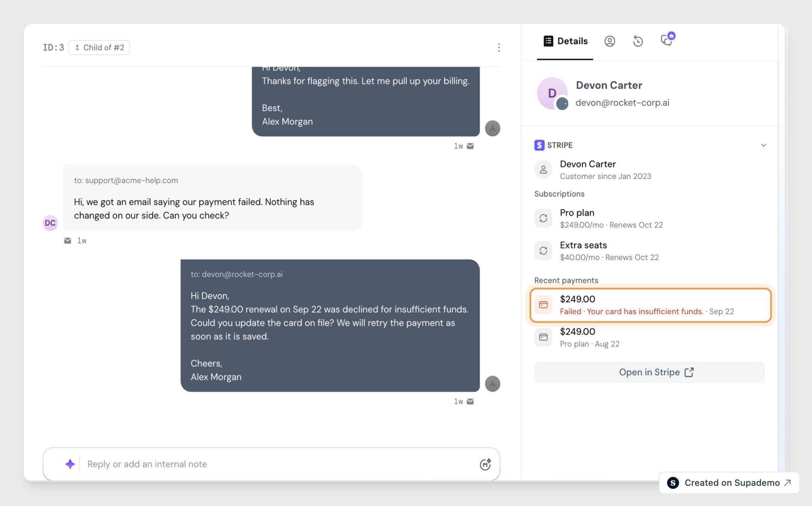Click the Devon Carter contact name heading
Viewport: 812px width, 506px height.
pyautogui.click(x=609, y=85)
